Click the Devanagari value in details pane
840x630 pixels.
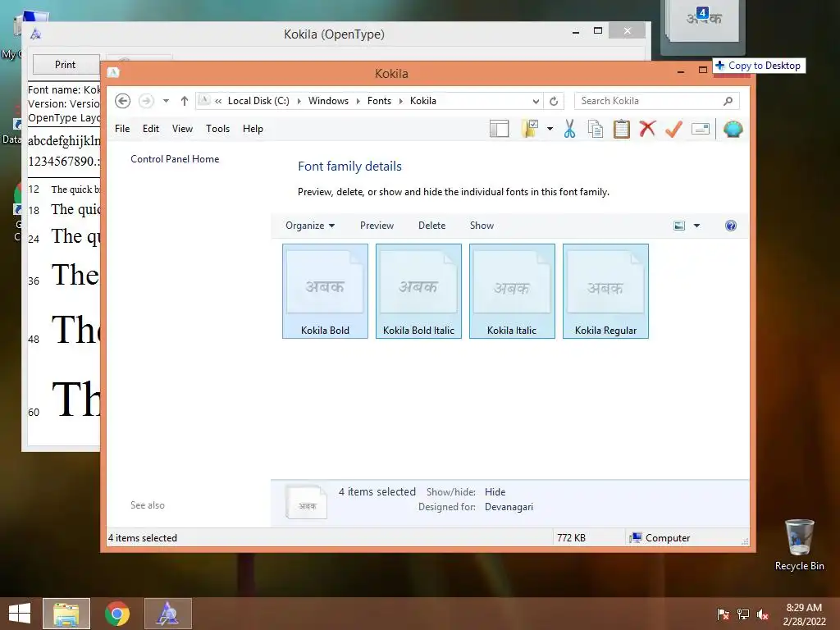tap(509, 507)
